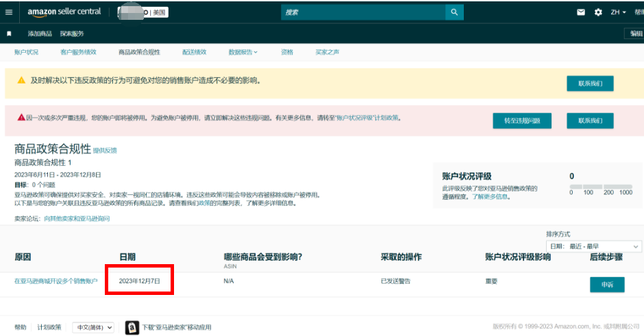Click the 编辑 button in the favorites bar
Viewport: 644px width, 336px height.
click(636, 34)
